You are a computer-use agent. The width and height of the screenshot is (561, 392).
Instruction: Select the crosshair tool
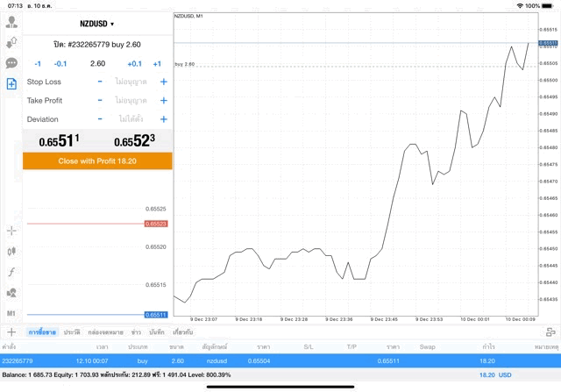(x=11, y=231)
